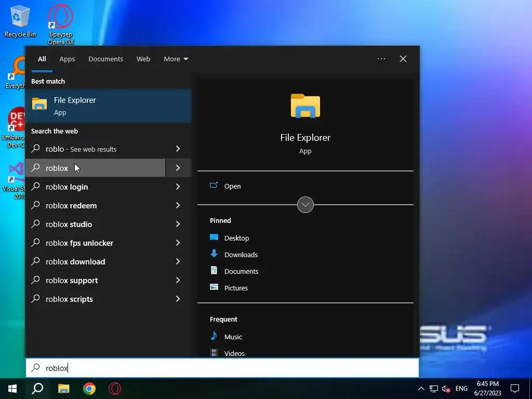Screen dimensions: 532x399
Task: Open the Embarcadero Dev-C++ desktop shortcut
Action: click(13, 128)
